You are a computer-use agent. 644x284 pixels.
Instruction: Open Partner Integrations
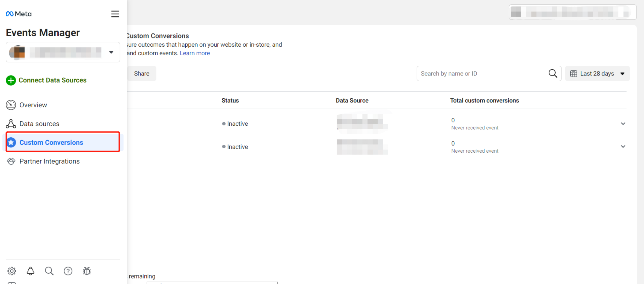49,161
